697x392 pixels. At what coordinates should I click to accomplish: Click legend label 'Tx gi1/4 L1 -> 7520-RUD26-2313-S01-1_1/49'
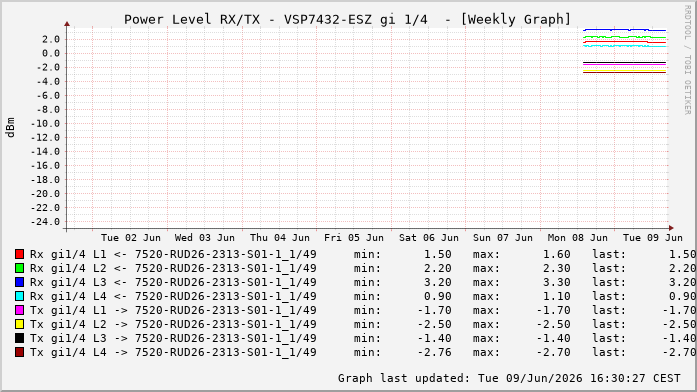pos(173,311)
